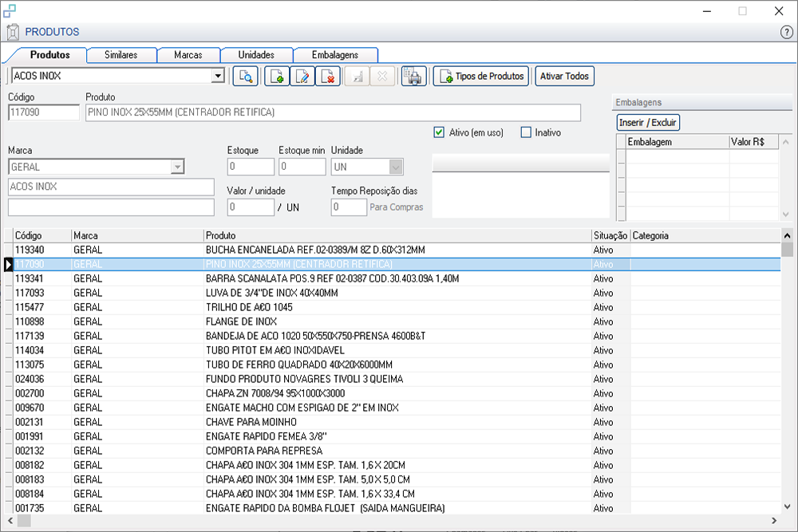Go to the Embalagens tab
Image resolution: width=798 pixels, height=532 pixels.
(335, 55)
